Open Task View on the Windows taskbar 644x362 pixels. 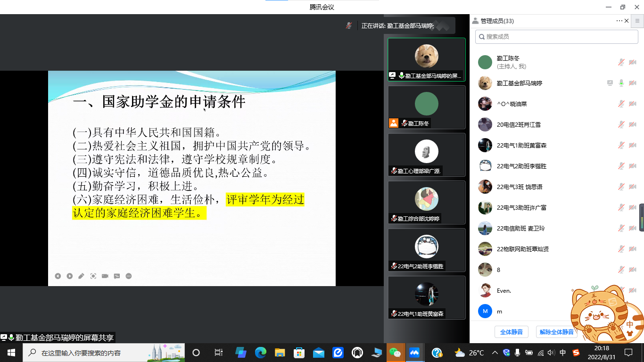point(218,353)
